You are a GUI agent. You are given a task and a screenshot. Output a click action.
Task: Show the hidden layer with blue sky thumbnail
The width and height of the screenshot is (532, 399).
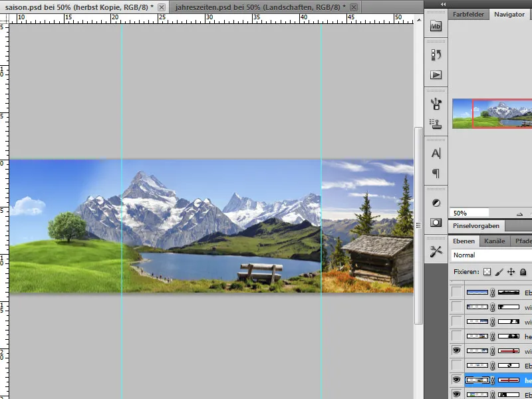click(457, 292)
